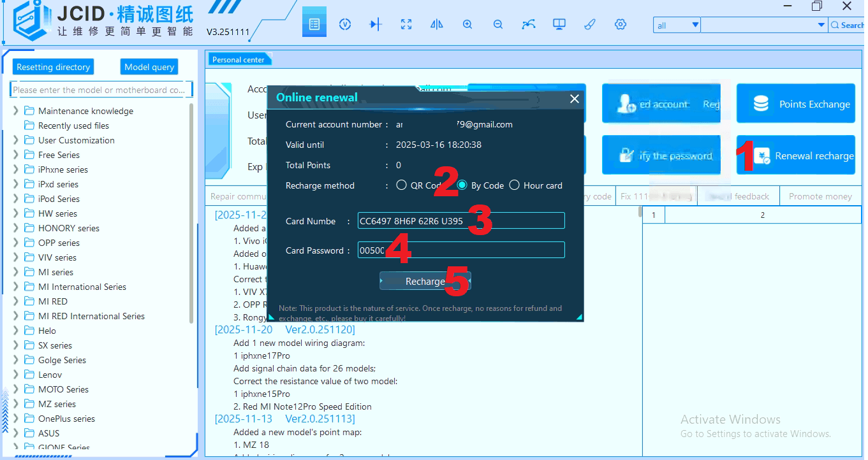Select the By Code recharge method
Image resolution: width=868 pixels, height=460 pixels.
click(462, 185)
